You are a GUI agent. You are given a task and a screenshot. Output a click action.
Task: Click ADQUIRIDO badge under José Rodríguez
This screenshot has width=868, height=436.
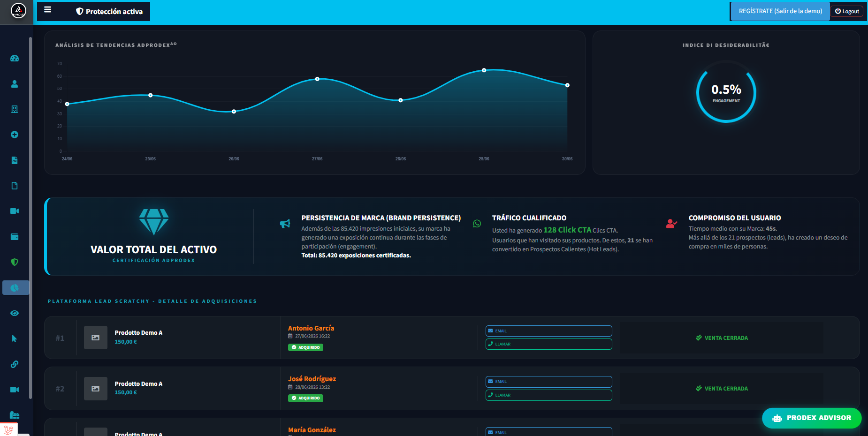(x=305, y=398)
